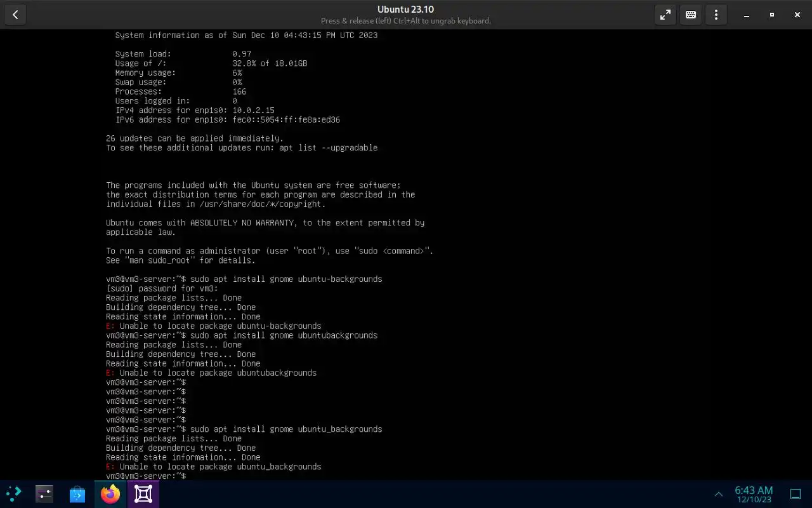Click error "Unable to locate package ubuntu-backgrounds"
The width and height of the screenshot is (812, 508).
[x=214, y=326]
